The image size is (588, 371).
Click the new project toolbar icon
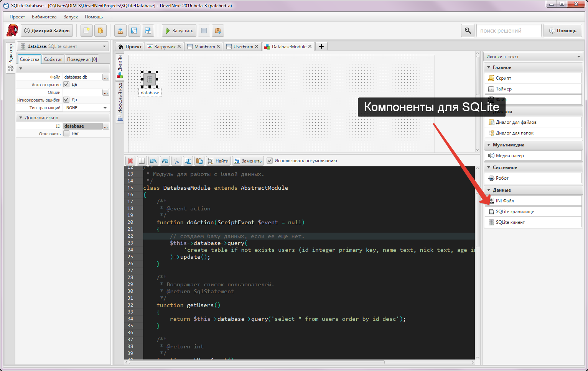click(87, 31)
